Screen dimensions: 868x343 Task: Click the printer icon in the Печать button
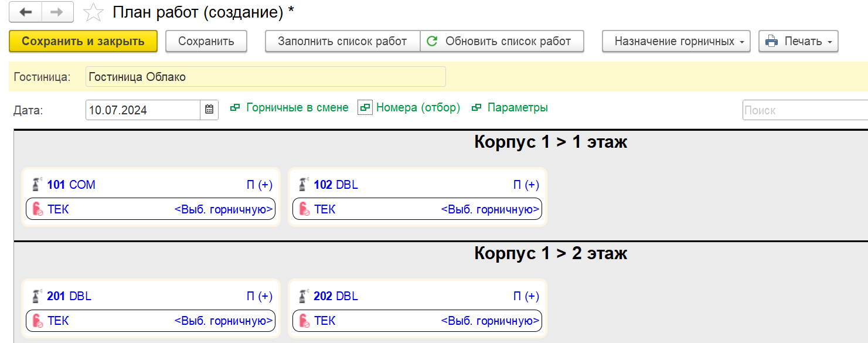click(x=772, y=41)
